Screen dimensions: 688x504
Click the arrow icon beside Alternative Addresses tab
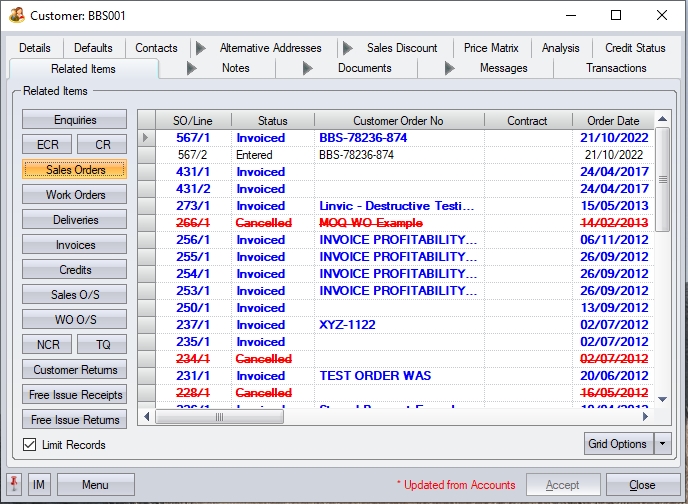(x=201, y=48)
